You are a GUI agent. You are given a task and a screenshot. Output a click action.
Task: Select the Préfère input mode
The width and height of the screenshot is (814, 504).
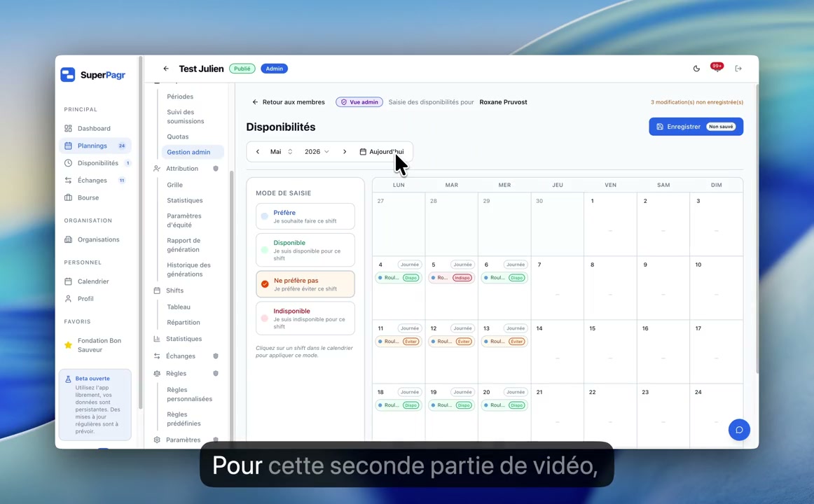305,216
